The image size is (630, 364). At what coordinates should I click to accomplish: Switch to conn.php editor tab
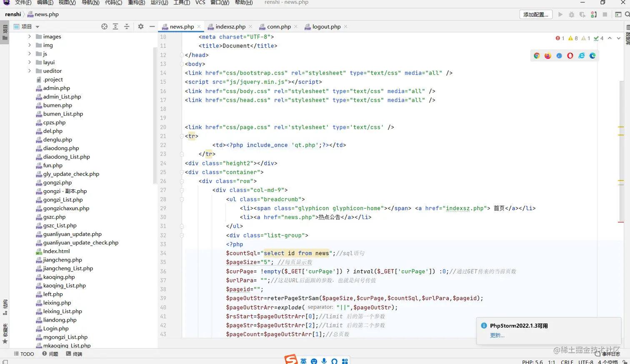click(x=278, y=27)
